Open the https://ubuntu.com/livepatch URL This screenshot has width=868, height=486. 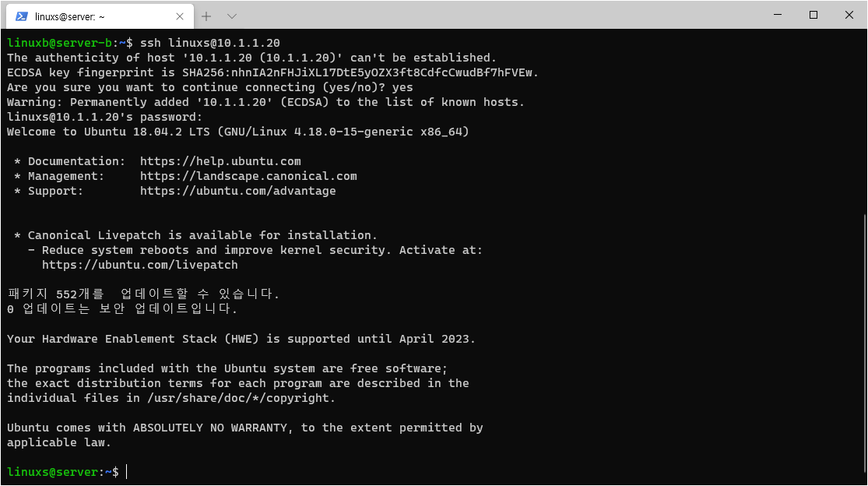point(139,265)
